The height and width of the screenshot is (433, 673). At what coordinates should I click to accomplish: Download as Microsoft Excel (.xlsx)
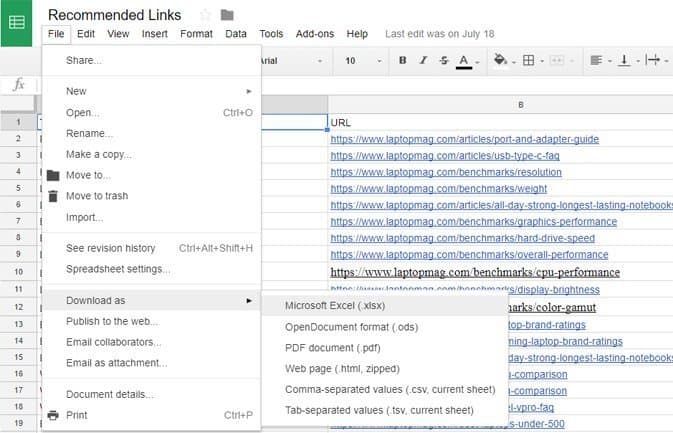385,306
